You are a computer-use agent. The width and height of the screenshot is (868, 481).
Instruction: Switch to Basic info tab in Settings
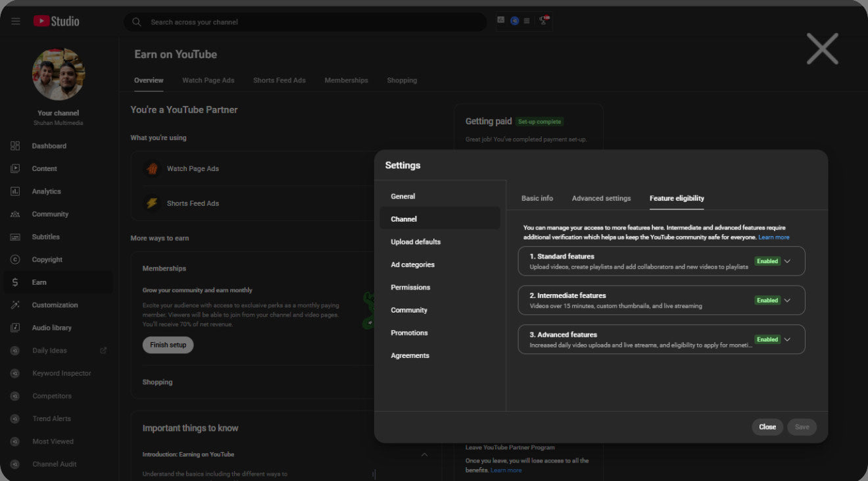click(537, 198)
